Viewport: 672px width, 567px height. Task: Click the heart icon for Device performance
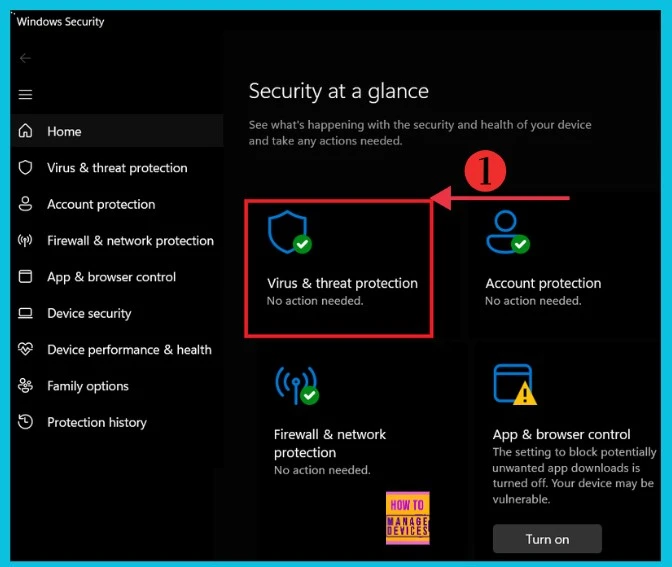pyautogui.click(x=25, y=349)
